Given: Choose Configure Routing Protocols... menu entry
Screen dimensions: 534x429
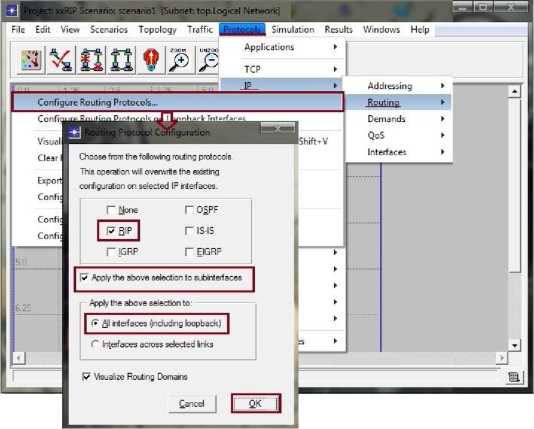Looking at the screenshot, I should (x=177, y=102).
